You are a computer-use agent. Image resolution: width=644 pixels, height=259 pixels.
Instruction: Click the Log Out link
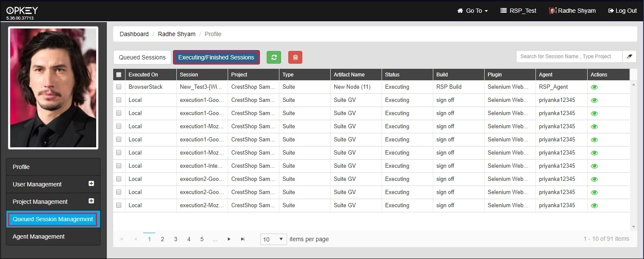click(622, 11)
